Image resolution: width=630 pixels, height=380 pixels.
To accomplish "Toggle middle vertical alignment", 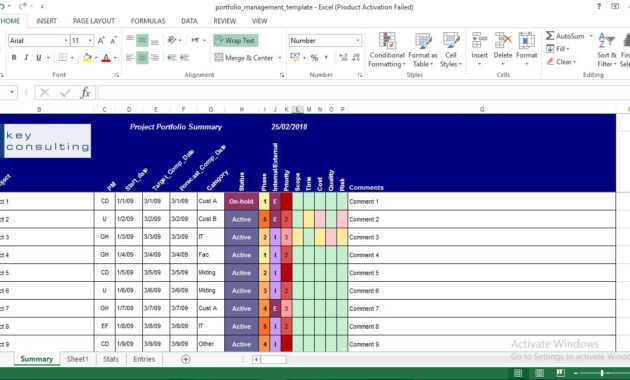I will point(142,41).
